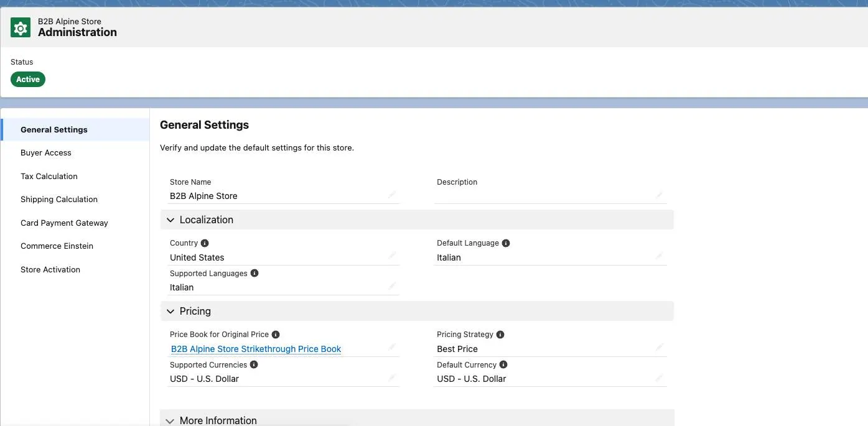Click the General Settings heading

click(204, 125)
